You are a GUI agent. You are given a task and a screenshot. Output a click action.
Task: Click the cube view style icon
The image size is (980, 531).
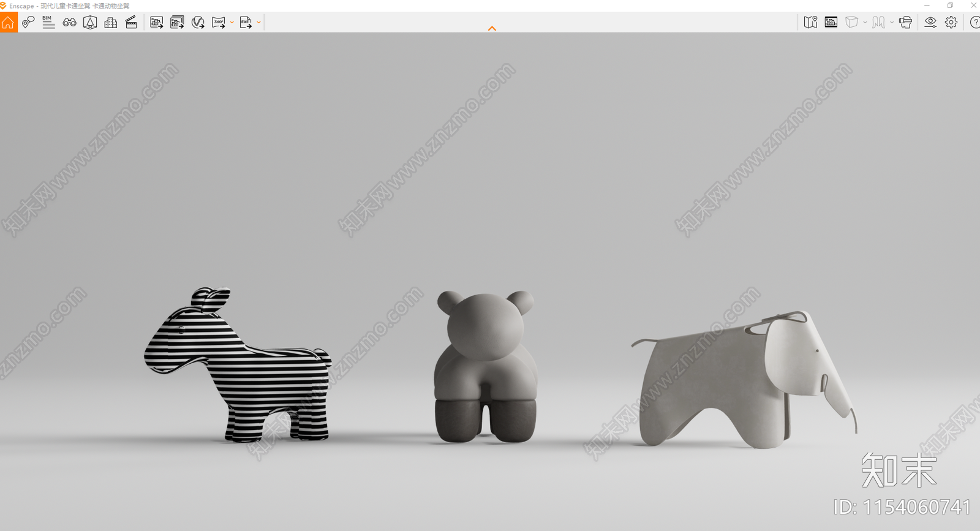[851, 23]
